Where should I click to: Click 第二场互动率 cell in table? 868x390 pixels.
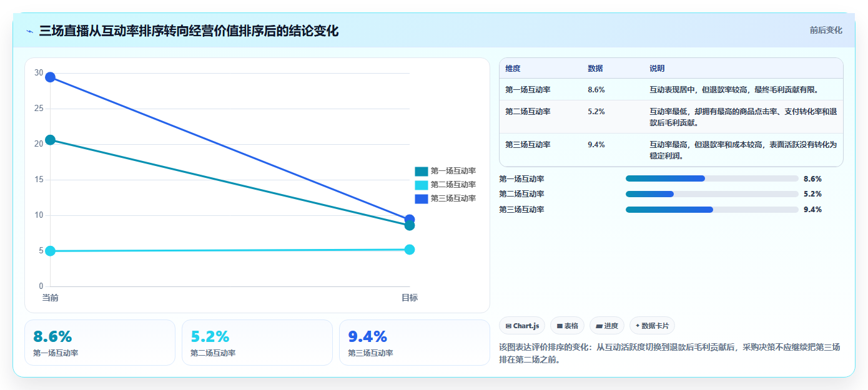tap(528, 112)
